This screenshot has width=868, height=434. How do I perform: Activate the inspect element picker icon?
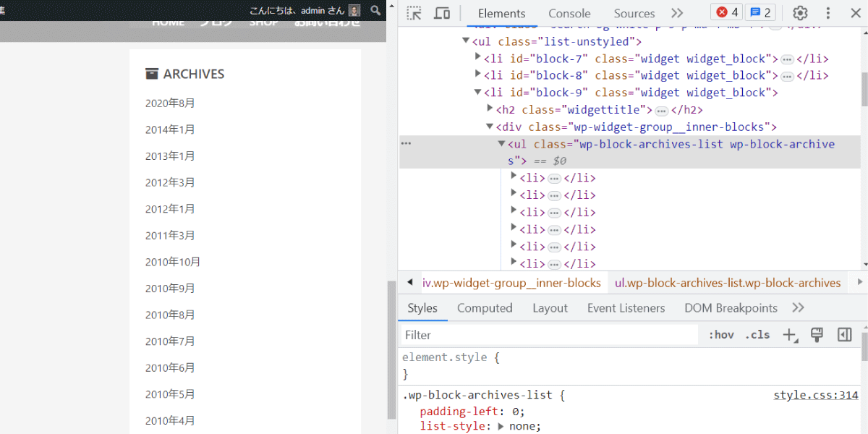click(414, 13)
